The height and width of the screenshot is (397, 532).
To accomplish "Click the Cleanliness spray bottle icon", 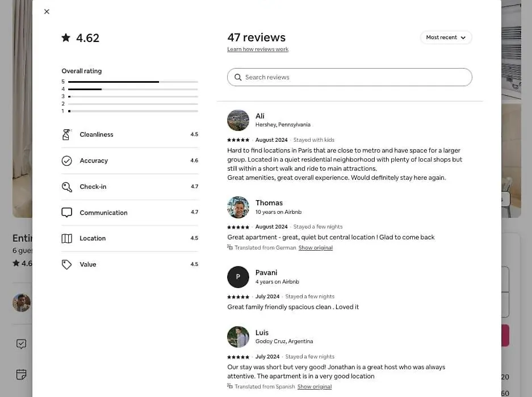I will 66,134.
